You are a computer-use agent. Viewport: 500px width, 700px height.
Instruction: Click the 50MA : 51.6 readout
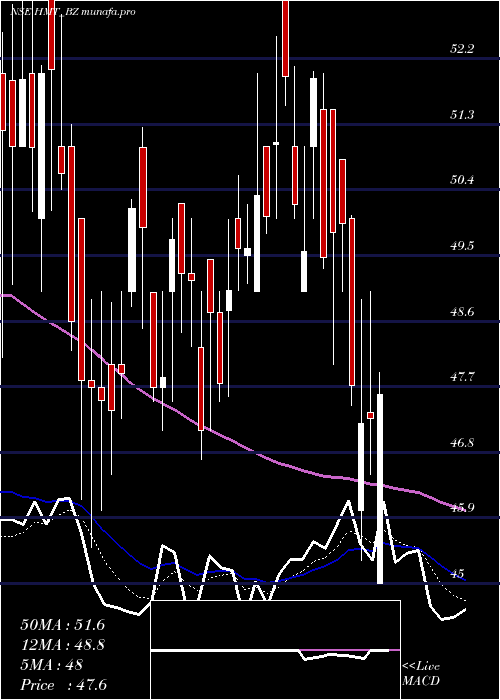(x=62, y=625)
